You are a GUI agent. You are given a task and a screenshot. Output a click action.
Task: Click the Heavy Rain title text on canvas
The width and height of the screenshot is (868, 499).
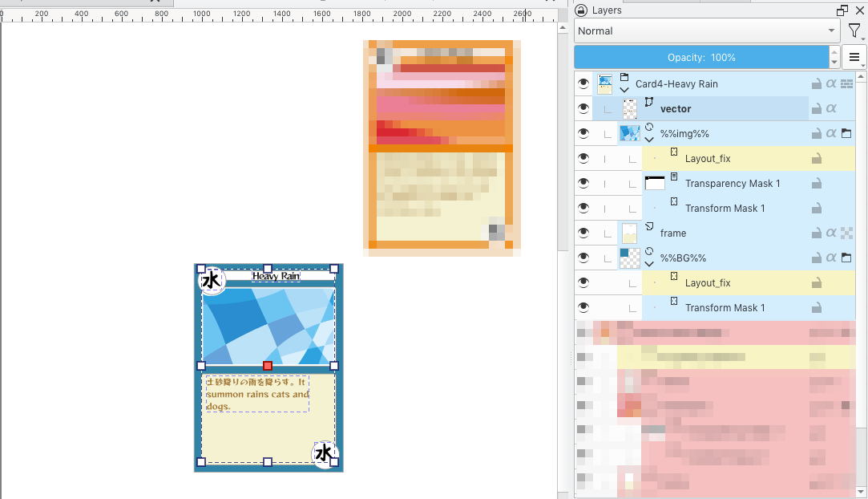(x=277, y=276)
